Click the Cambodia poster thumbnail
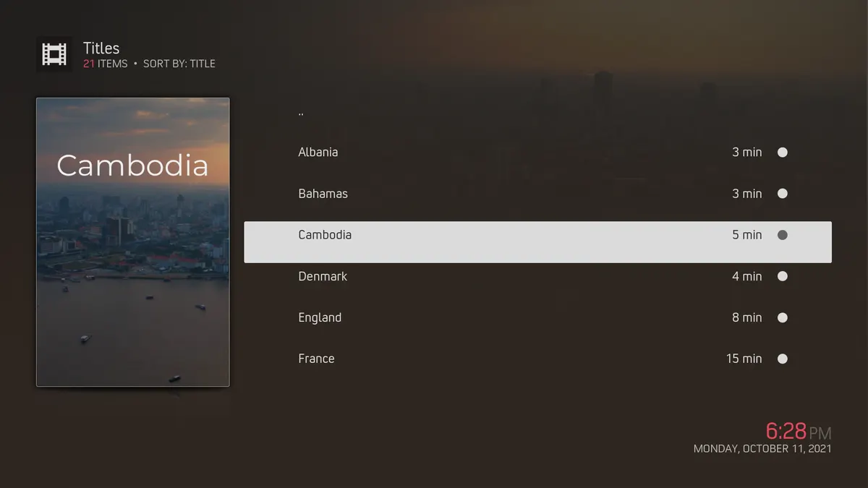Screen dimensions: 868x488 coord(133,242)
